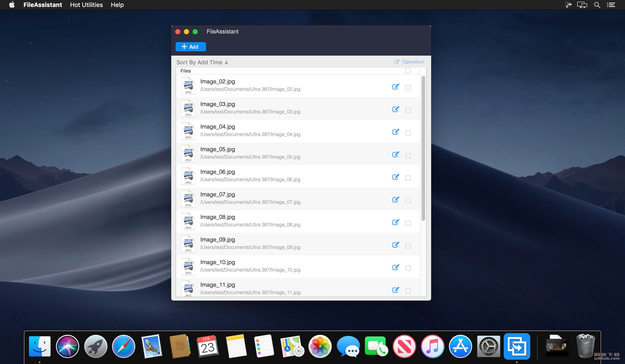625x364 pixels.
Task: Tick the checkbox for Image_05.jpg
Action: [x=408, y=155]
